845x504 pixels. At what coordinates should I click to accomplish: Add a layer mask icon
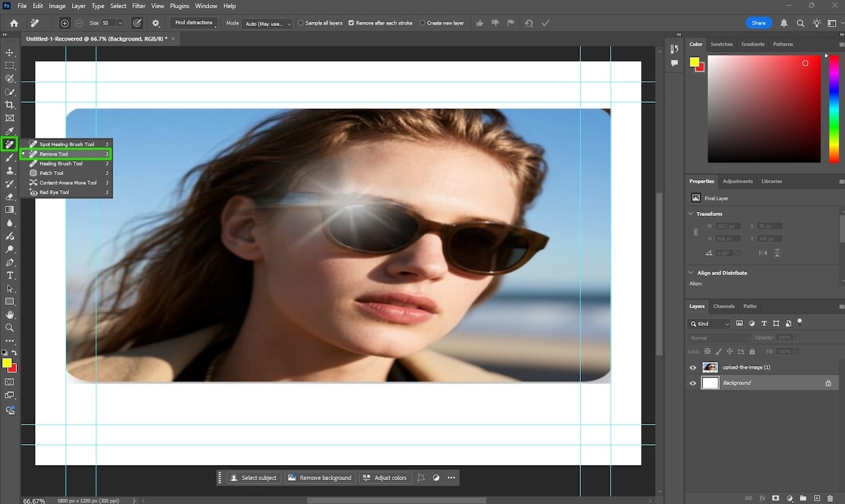pyautogui.click(x=775, y=498)
